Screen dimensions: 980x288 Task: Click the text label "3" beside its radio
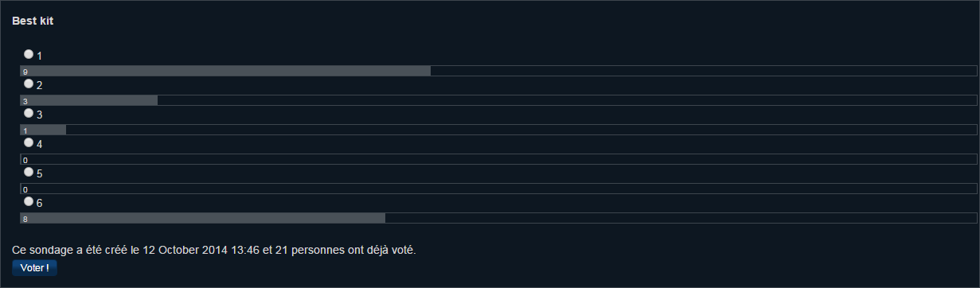click(40, 115)
